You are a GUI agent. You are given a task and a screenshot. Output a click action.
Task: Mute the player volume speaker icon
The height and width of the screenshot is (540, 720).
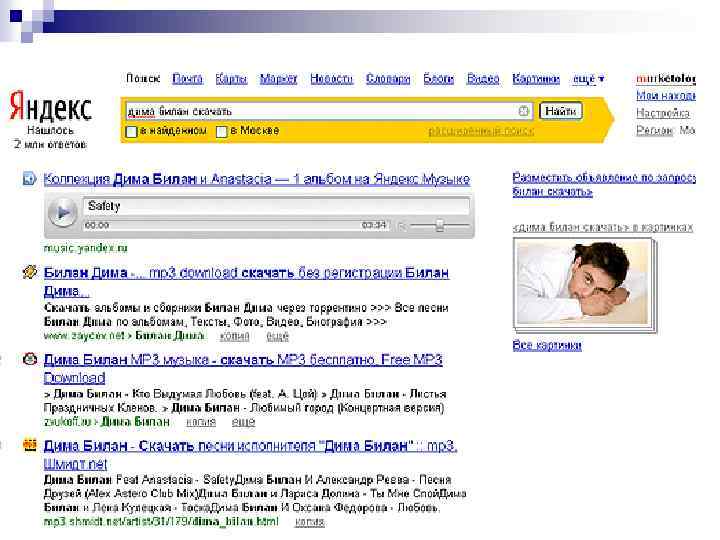tap(401, 225)
